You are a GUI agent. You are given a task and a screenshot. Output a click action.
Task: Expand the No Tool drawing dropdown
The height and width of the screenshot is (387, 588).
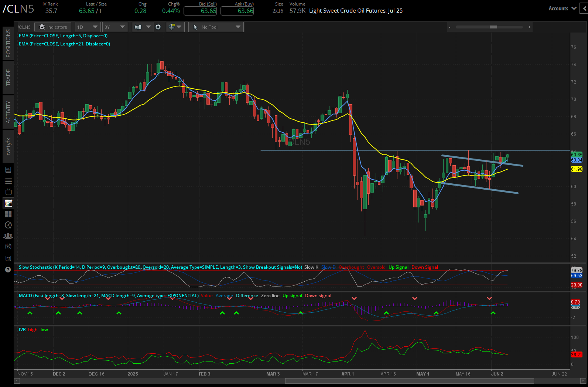[216, 27]
